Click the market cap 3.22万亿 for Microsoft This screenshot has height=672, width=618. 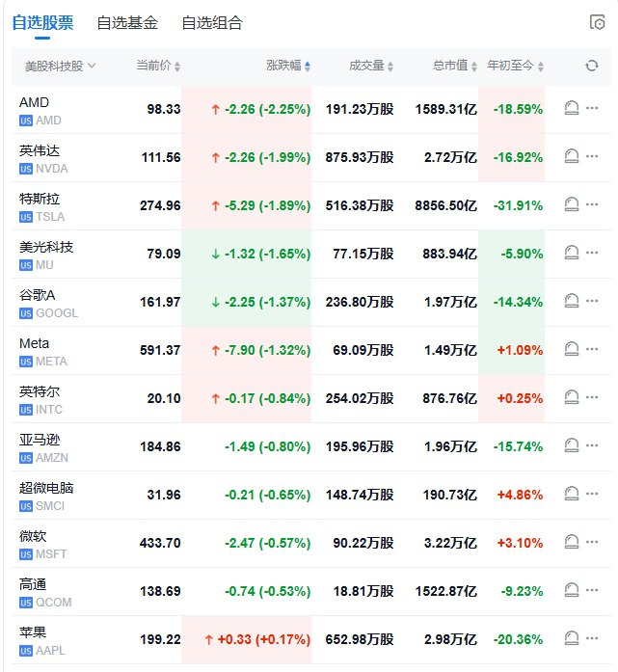click(x=450, y=543)
